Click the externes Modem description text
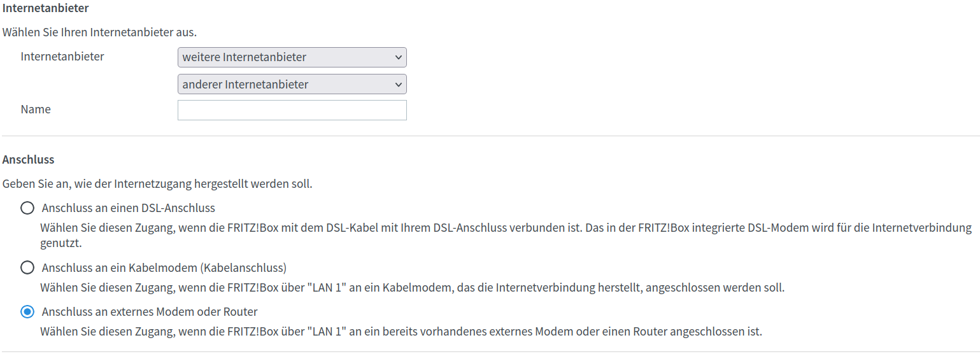Viewport: 980px width, 354px height. click(x=401, y=332)
